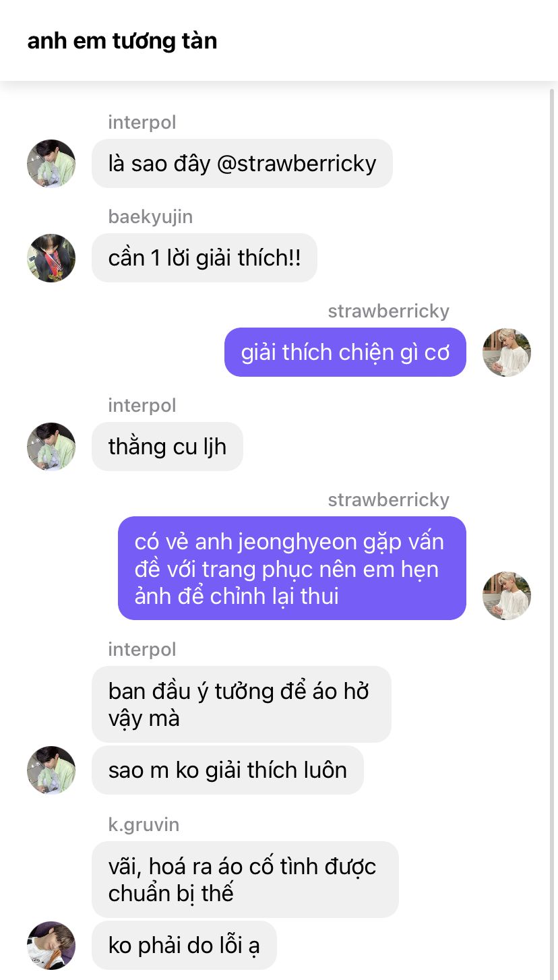The height and width of the screenshot is (980, 558).
Task: Open interpol's avatar beside first message
Action: point(51,163)
